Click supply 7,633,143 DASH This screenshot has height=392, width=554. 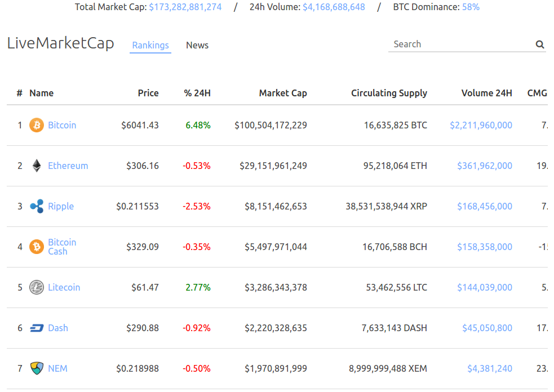[395, 328]
